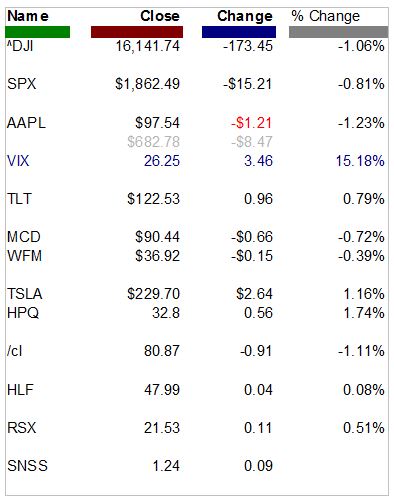The image size is (394, 500).
Task: Click the VIX percent change 15.18%
Action: [360, 161]
